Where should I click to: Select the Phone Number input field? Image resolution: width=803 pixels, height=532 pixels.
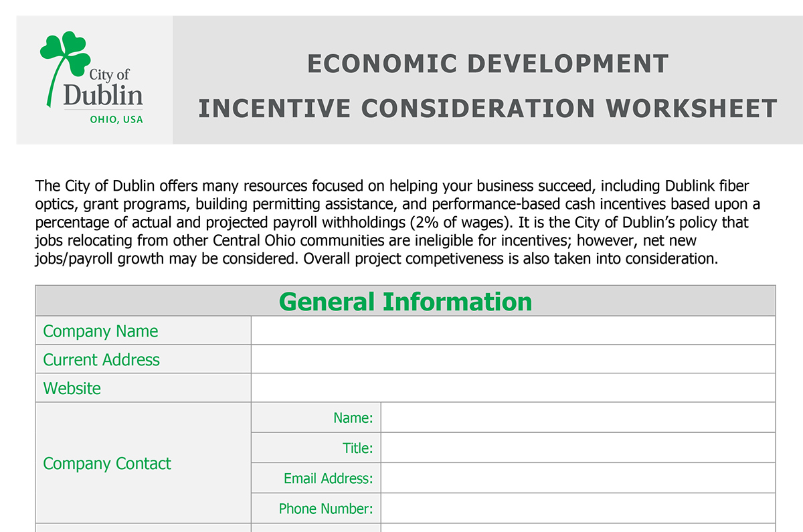578,508
